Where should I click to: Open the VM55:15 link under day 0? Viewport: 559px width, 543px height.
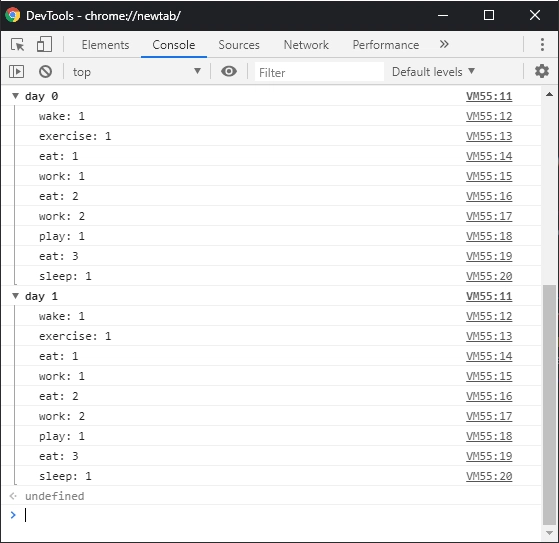(x=489, y=176)
